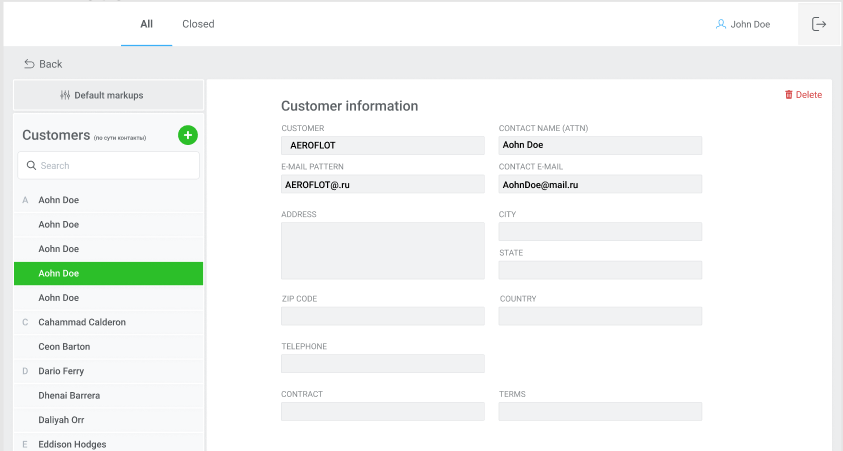Go back using the Back link

coord(43,64)
